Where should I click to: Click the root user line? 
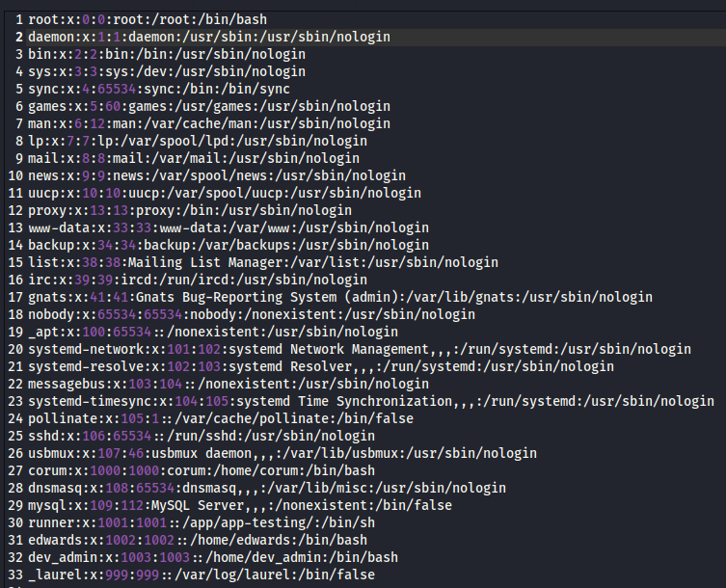click(148, 19)
